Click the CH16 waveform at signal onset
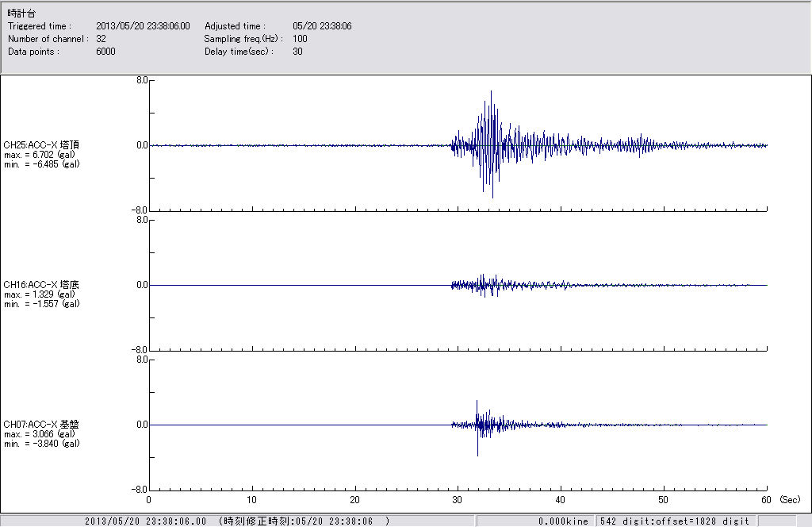The image size is (812, 527). (452, 285)
